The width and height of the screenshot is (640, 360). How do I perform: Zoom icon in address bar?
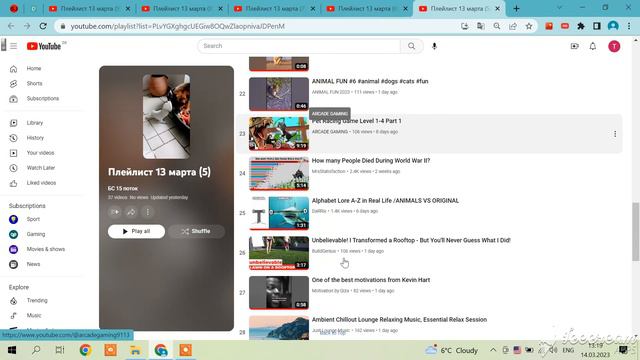pyautogui.click(x=497, y=26)
